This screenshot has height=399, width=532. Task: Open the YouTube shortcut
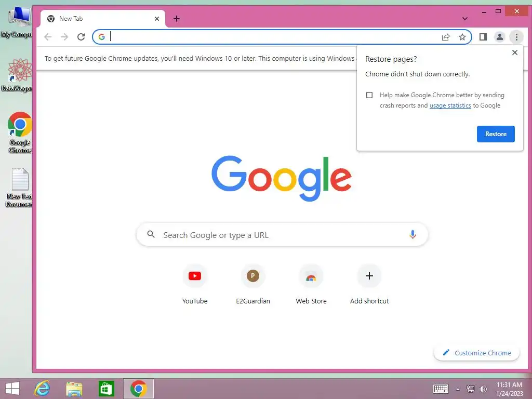point(195,284)
